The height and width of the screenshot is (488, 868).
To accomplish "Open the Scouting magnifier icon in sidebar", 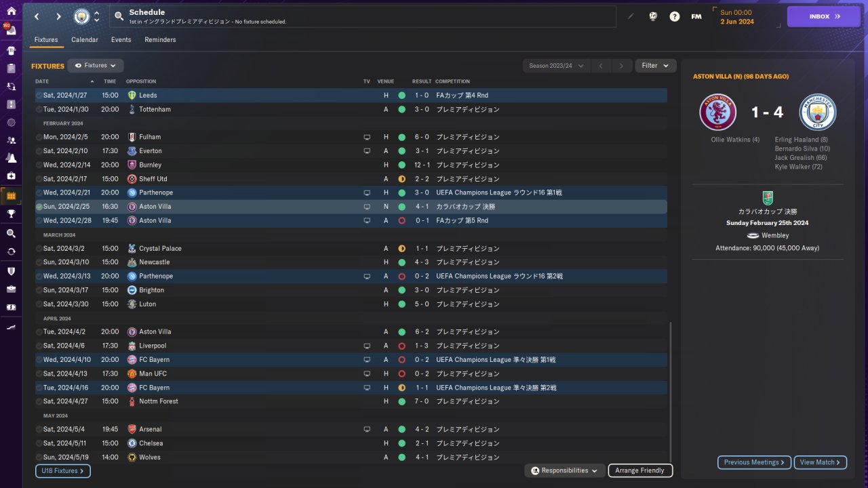I will [x=11, y=233].
